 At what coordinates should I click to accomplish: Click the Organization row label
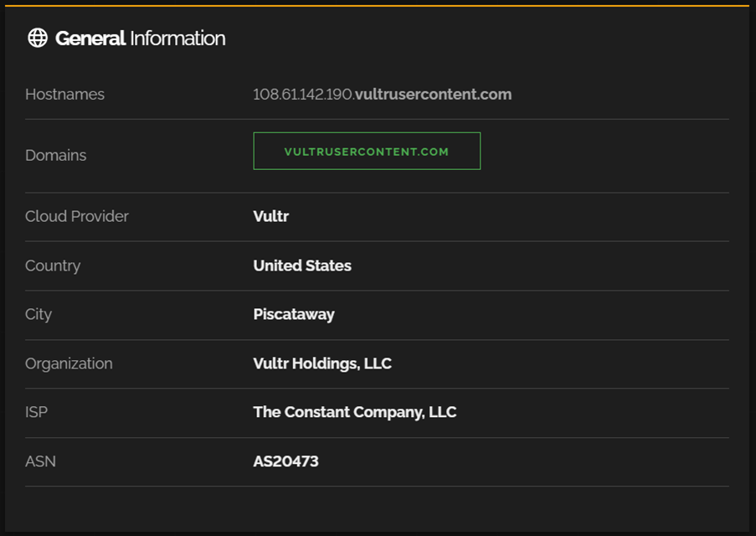(x=69, y=363)
